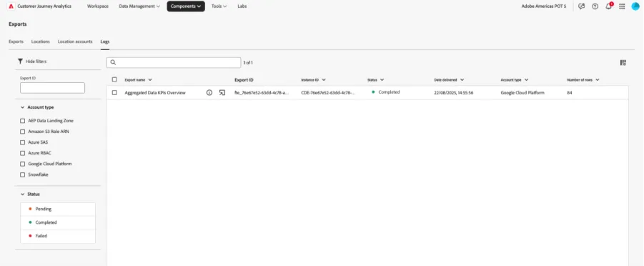Click the CDE-76e67e52 Instance ID cell
Viewport: 644px width, 266px height.
tap(328, 93)
